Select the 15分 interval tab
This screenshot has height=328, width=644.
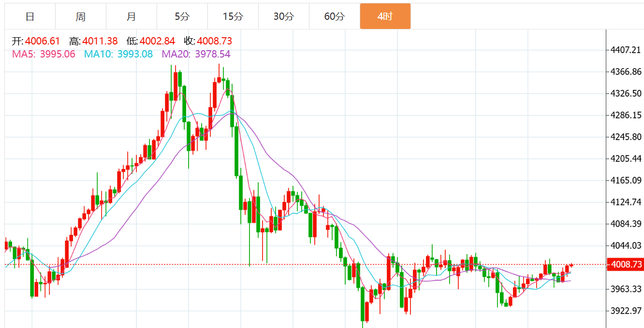click(233, 16)
